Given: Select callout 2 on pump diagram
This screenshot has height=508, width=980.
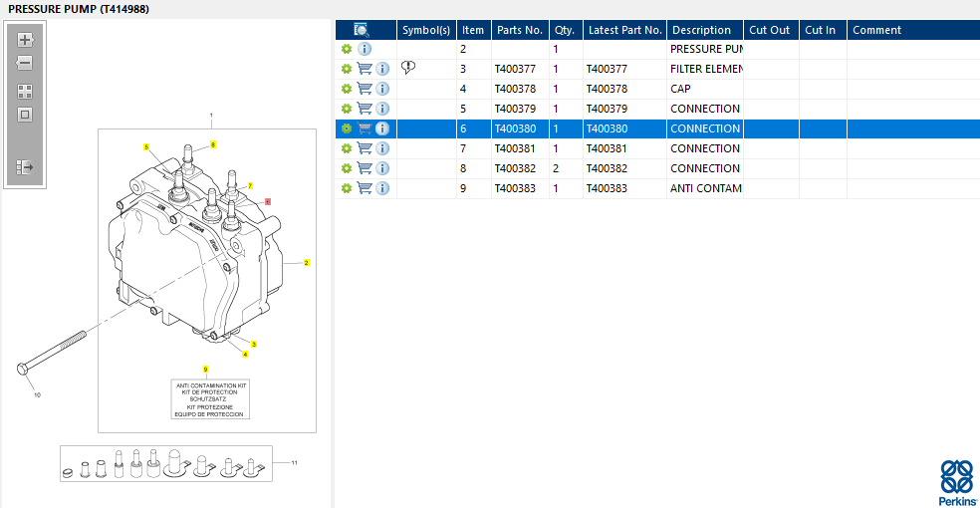Looking at the screenshot, I should click(307, 262).
